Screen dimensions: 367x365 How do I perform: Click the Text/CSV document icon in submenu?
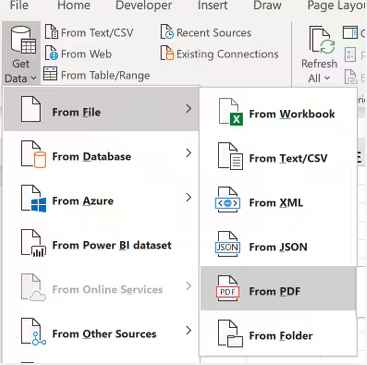point(230,156)
